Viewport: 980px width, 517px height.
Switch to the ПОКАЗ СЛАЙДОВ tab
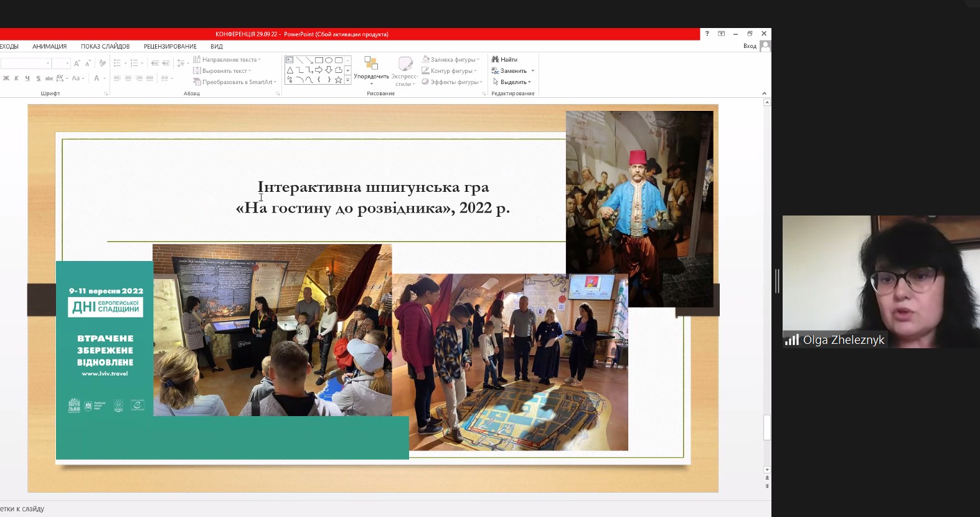pyautogui.click(x=105, y=47)
